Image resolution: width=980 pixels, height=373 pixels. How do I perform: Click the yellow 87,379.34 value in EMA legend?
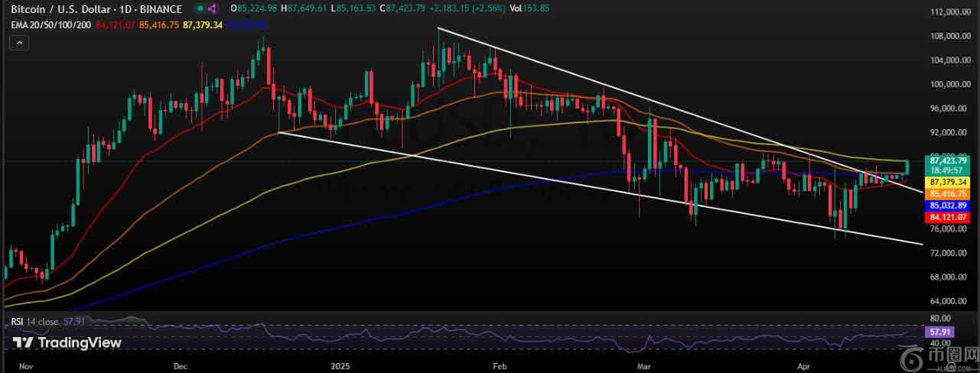point(202,24)
